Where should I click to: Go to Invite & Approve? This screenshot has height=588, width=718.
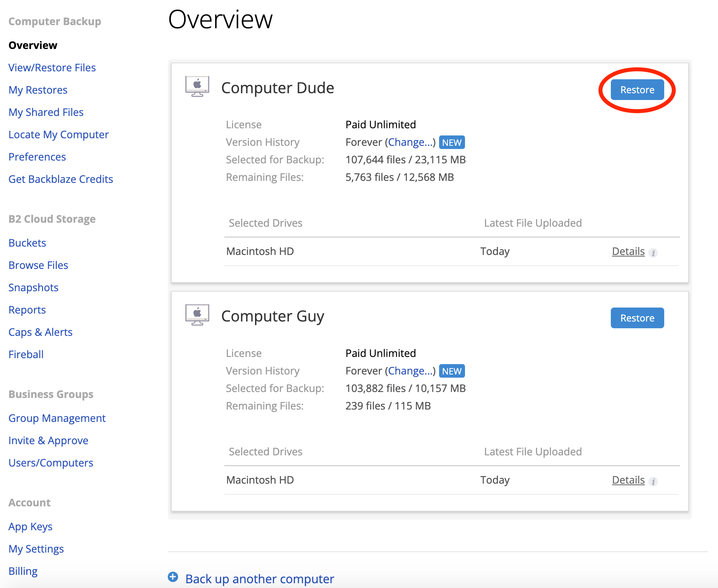tap(49, 441)
